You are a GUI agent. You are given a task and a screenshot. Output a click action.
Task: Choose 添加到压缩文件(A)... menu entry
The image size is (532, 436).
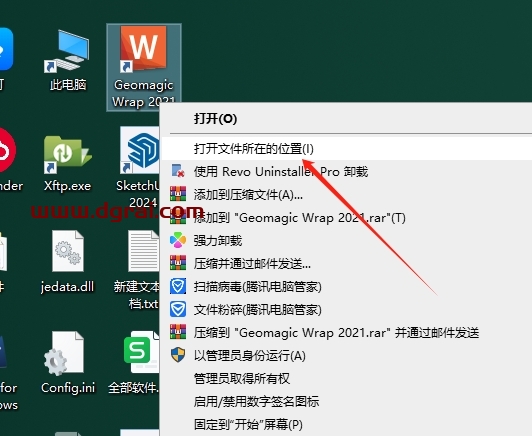[346, 194]
